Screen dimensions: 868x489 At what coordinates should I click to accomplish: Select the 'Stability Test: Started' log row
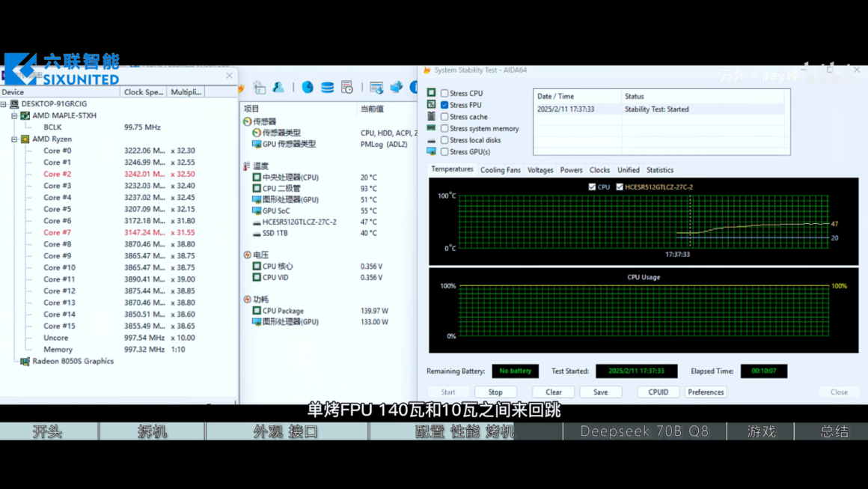coord(659,109)
